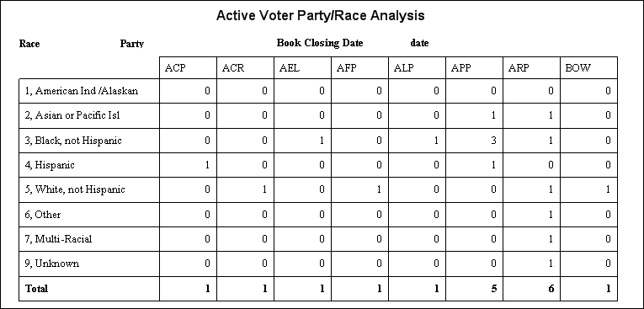Click the Unknown race row label
This screenshot has height=309, width=644.
point(51,264)
